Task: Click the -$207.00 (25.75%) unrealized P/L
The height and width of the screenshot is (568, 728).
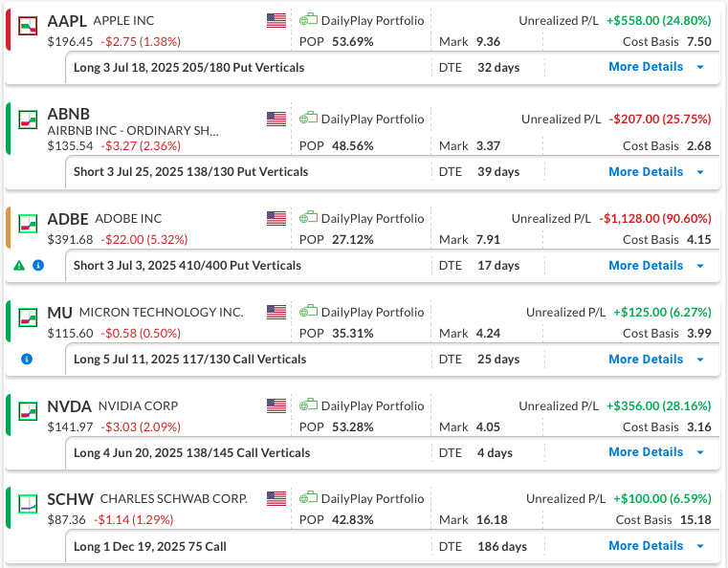Action: [660, 120]
